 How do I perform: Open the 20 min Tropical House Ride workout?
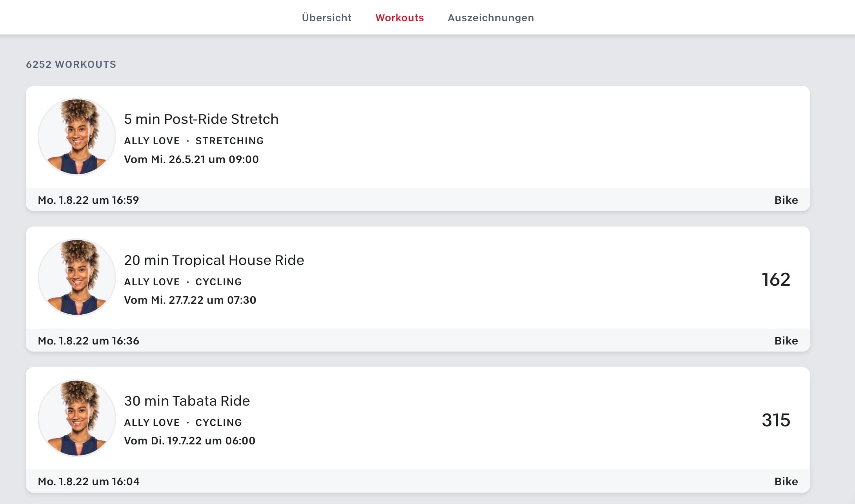tap(214, 260)
